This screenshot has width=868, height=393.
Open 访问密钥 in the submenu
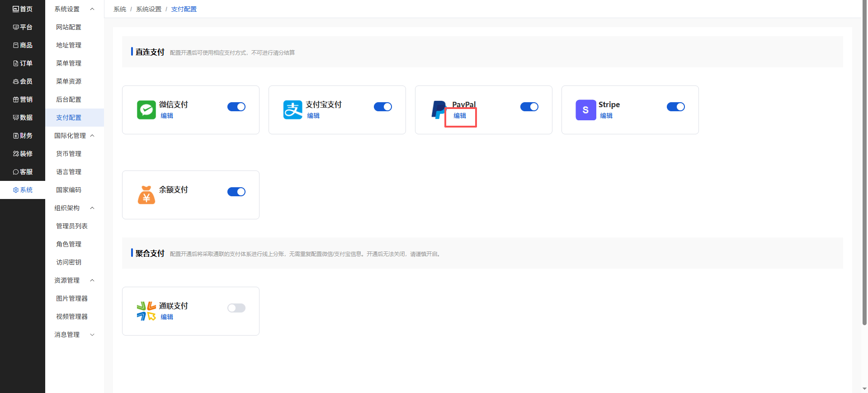pos(75,262)
